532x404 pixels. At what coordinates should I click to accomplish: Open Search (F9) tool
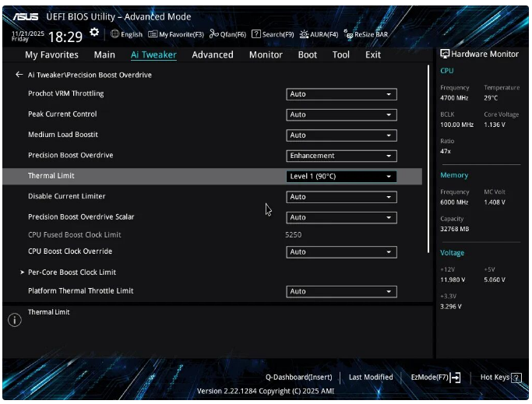pyautogui.click(x=273, y=34)
